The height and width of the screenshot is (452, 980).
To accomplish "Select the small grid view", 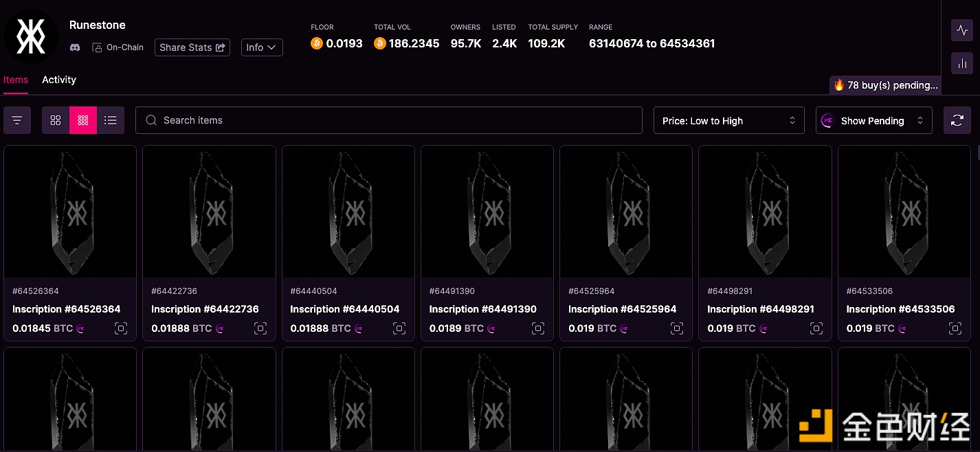I will [x=83, y=120].
